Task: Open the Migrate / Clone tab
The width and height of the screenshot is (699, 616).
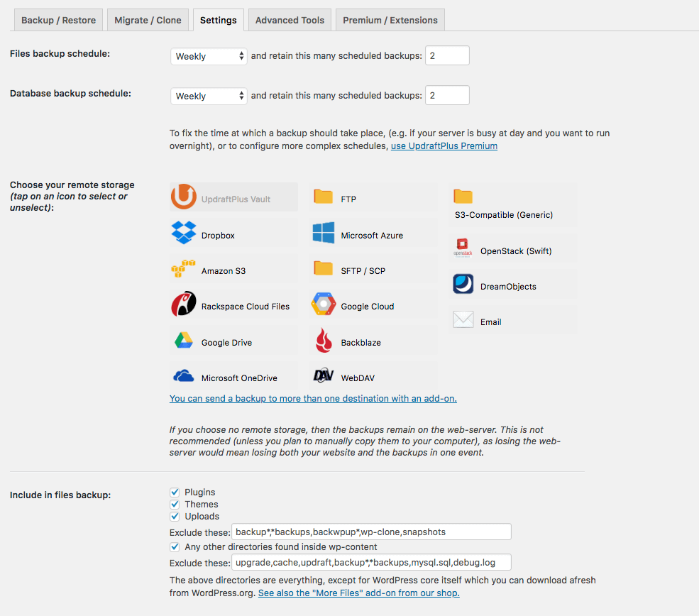Action: pyautogui.click(x=148, y=20)
